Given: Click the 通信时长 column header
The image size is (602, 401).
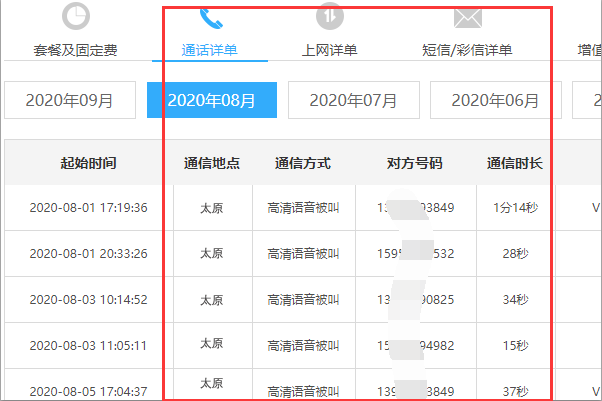Looking at the screenshot, I should 514,163.
